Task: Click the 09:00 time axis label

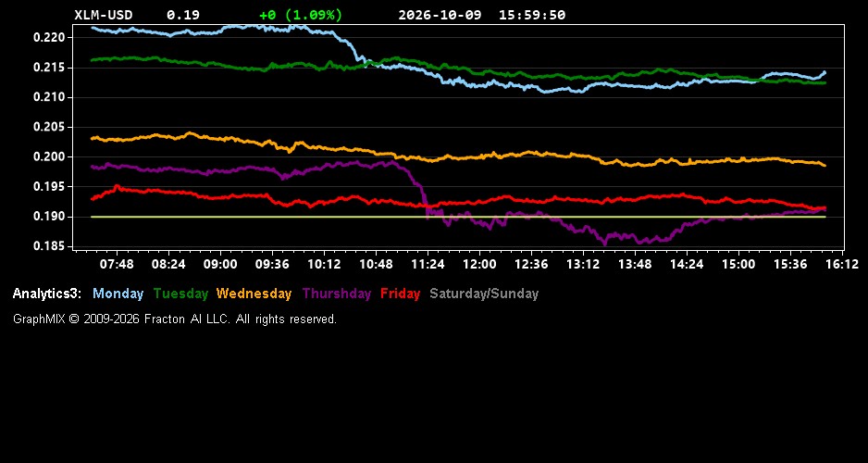Action: 220,265
